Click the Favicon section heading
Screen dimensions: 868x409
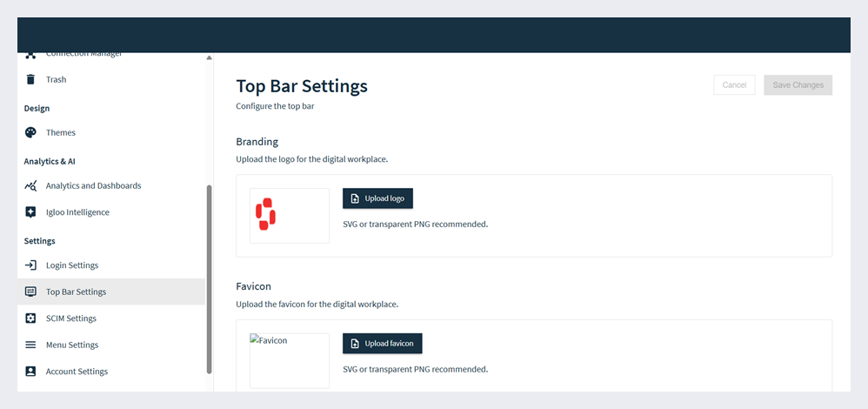point(254,286)
